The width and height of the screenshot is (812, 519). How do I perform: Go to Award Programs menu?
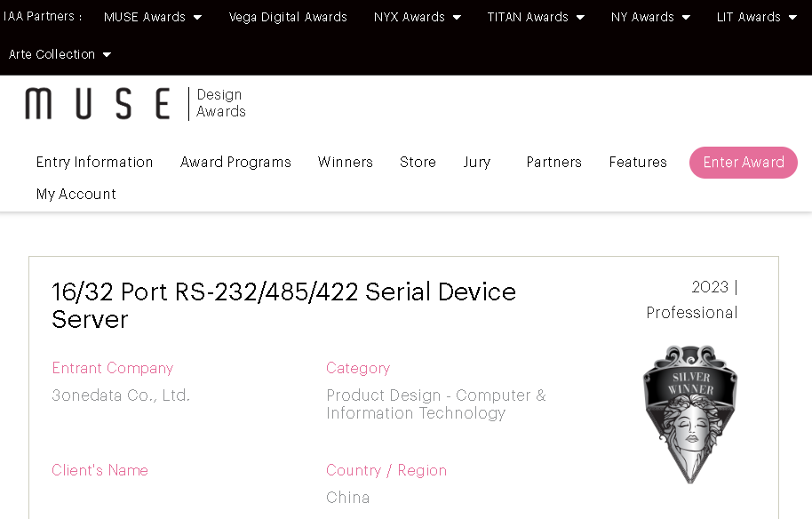tap(235, 162)
